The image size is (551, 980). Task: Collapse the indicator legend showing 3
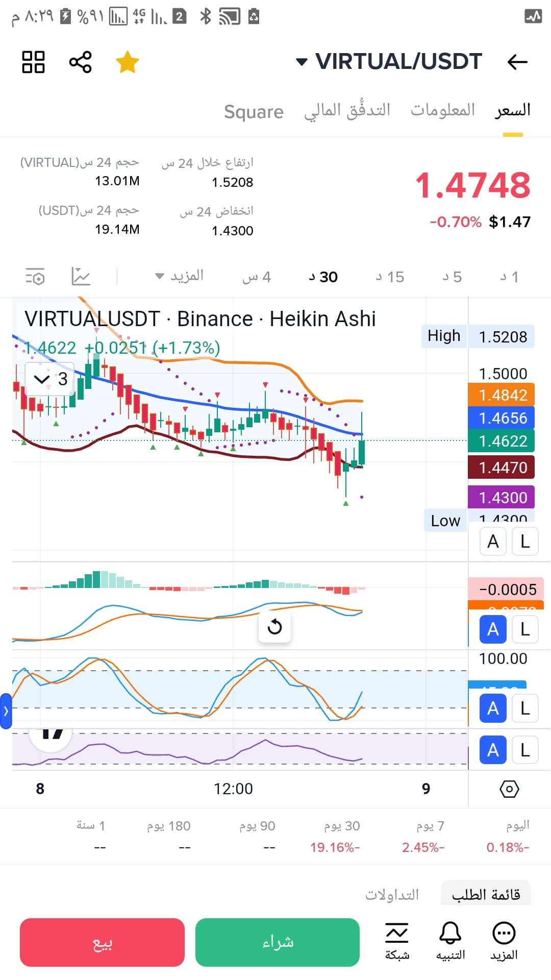point(50,379)
